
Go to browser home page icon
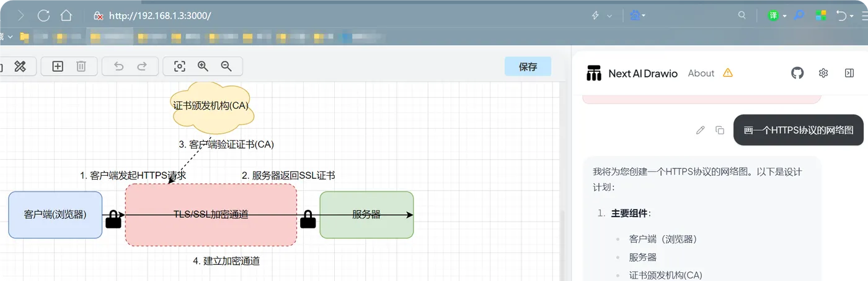point(66,15)
